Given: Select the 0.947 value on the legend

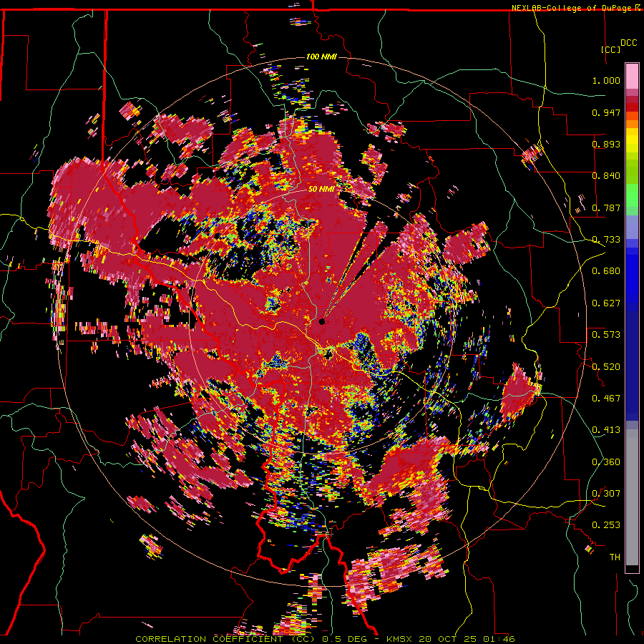Looking at the screenshot, I should (x=606, y=112).
